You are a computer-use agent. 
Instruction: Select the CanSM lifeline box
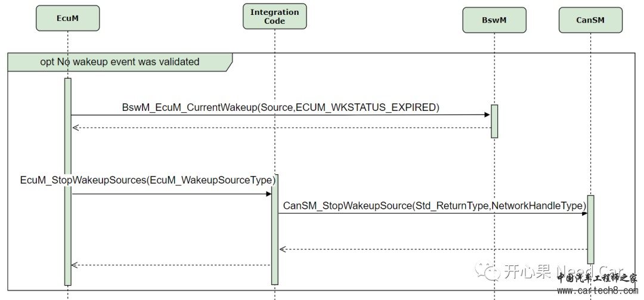point(590,20)
